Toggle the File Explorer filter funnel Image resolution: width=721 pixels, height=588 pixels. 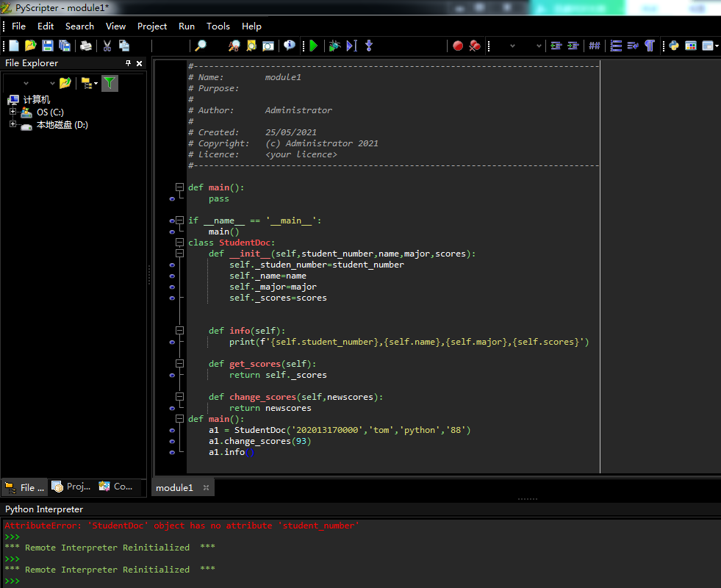coord(110,83)
